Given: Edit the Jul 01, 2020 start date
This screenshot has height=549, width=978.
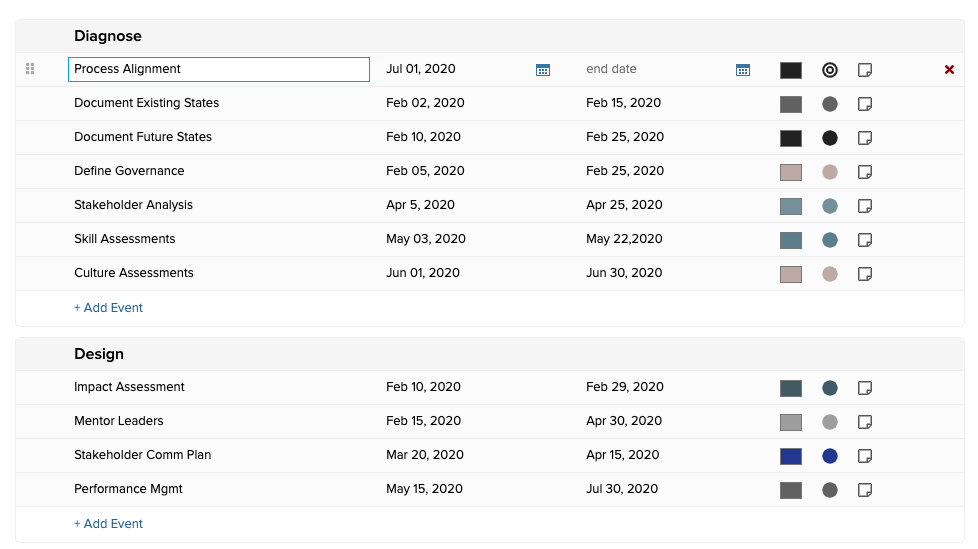Looking at the screenshot, I should click(421, 69).
